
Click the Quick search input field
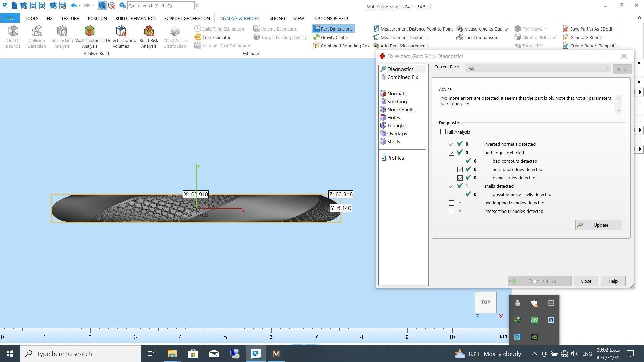point(160,6)
